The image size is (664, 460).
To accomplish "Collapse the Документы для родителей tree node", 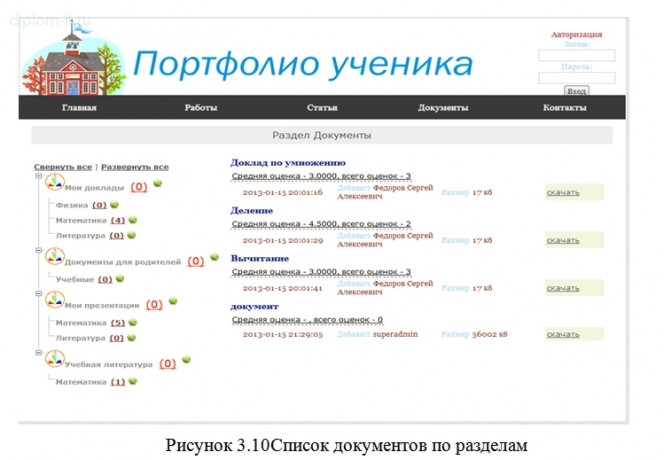I will 39,250.
